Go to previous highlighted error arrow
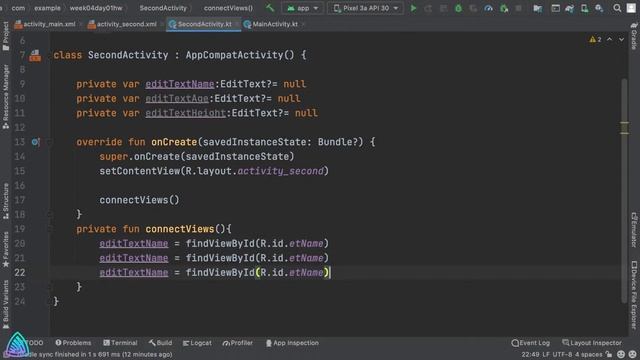Image resolution: width=640 pixels, height=360 pixels. [609, 40]
